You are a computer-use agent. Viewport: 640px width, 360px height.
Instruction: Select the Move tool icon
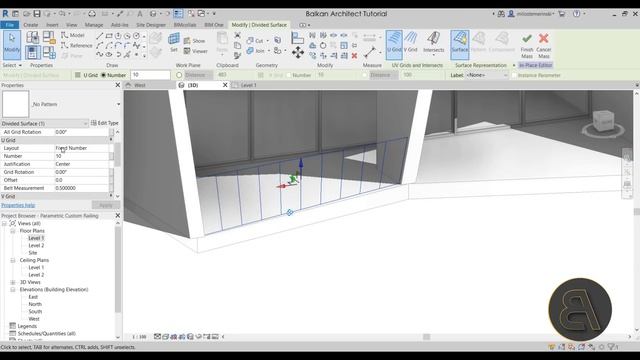[298, 52]
